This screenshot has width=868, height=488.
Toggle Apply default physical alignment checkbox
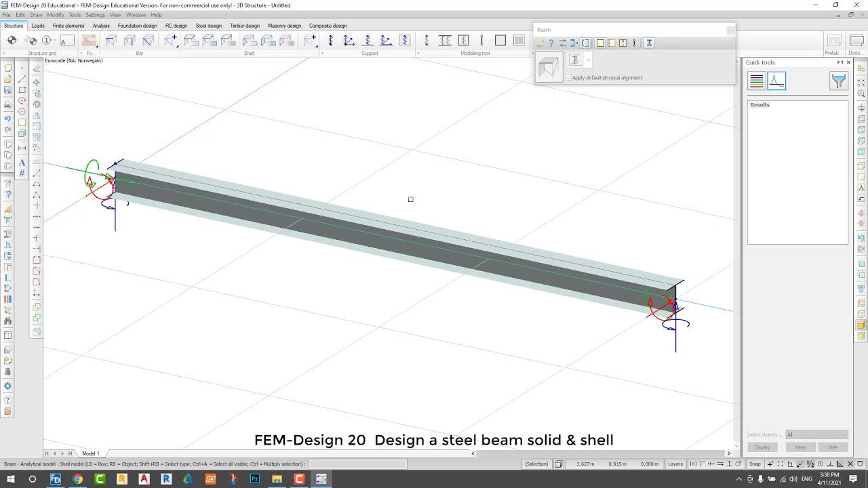click(569, 78)
